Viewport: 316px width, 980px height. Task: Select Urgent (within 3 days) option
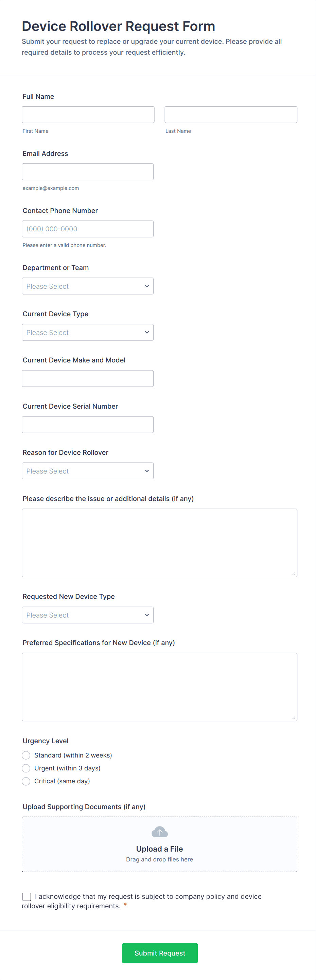point(26,768)
